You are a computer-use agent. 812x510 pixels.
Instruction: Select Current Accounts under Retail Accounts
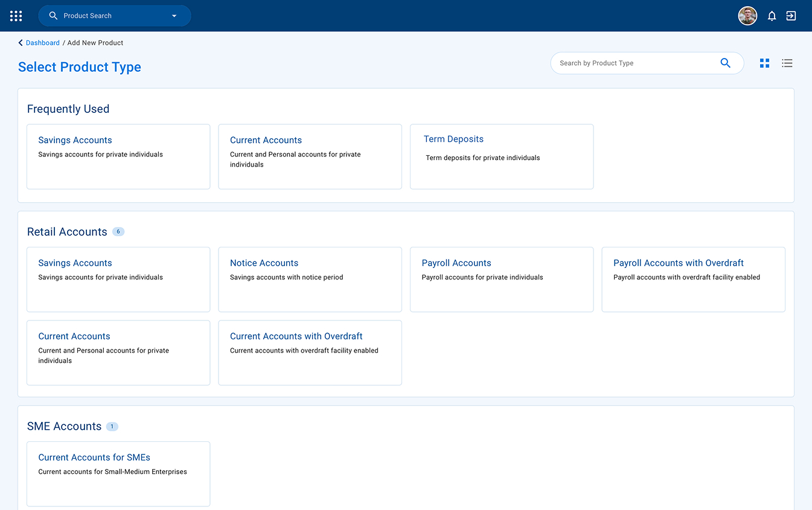118,352
